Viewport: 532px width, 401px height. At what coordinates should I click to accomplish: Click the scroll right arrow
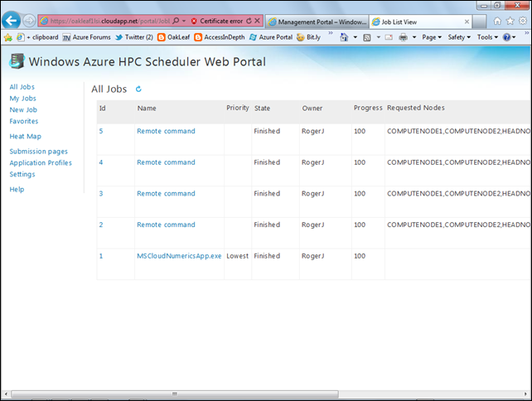point(525,394)
